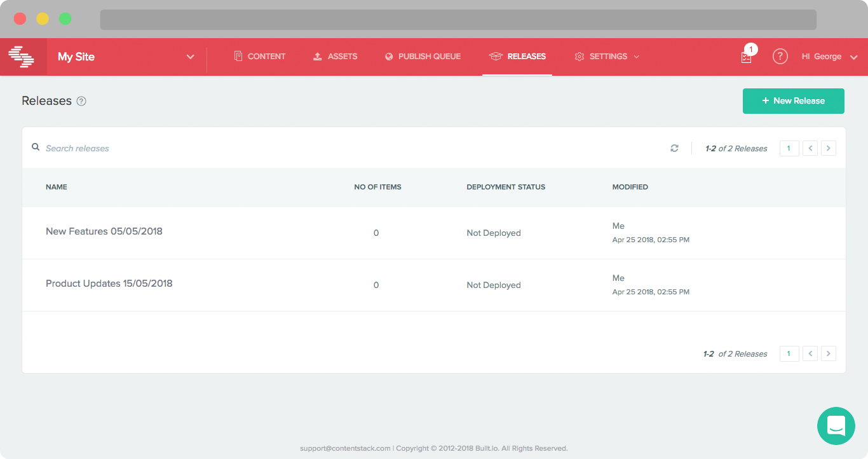Click the Assets upload icon

coord(318,57)
